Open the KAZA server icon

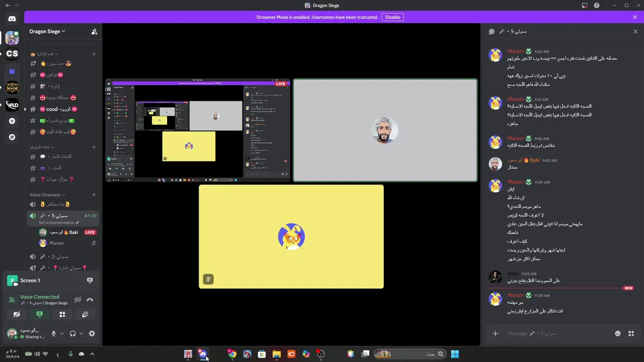point(12,88)
